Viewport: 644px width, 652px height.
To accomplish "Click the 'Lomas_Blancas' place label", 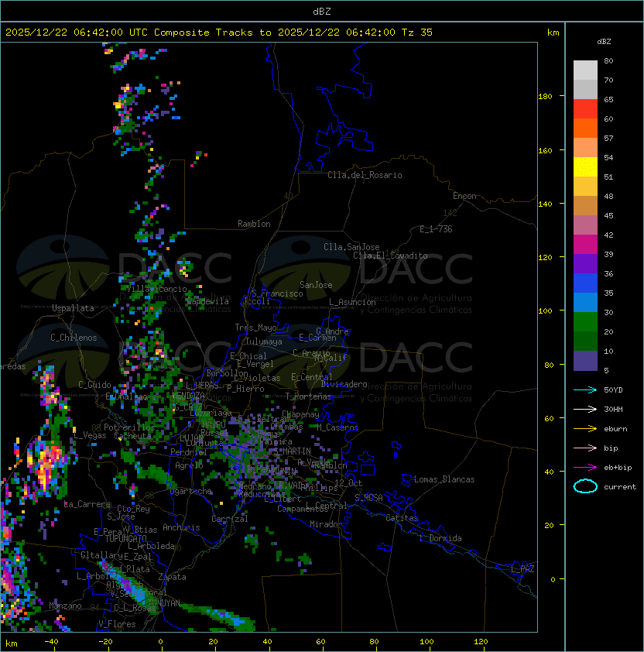I will click(x=444, y=479).
